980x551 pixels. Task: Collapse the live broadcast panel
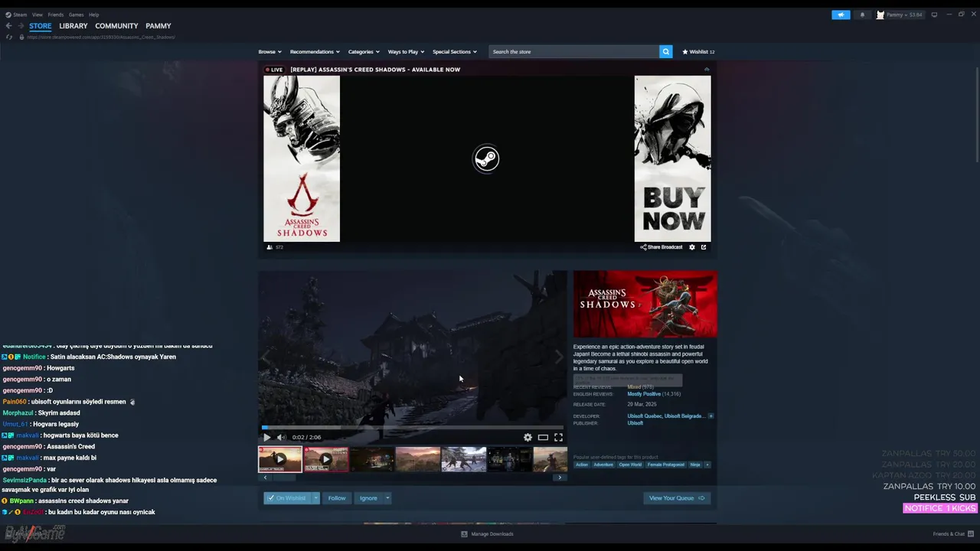pos(707,70)
